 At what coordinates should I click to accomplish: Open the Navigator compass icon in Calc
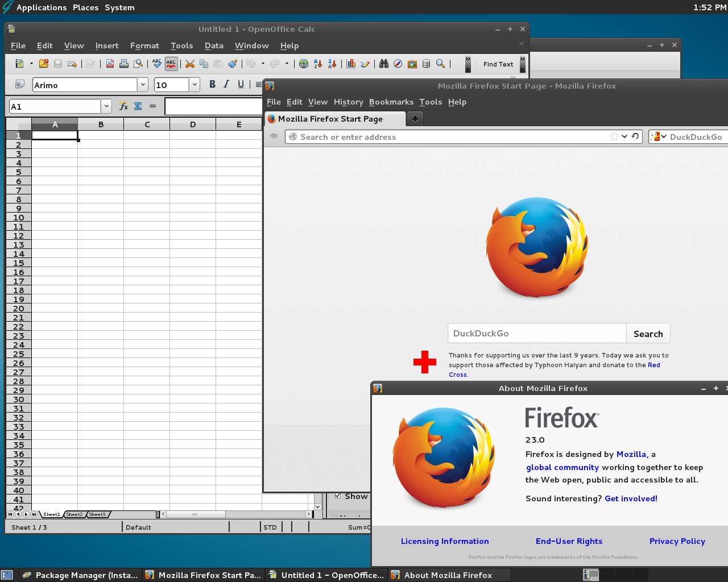tap(398, 64)
